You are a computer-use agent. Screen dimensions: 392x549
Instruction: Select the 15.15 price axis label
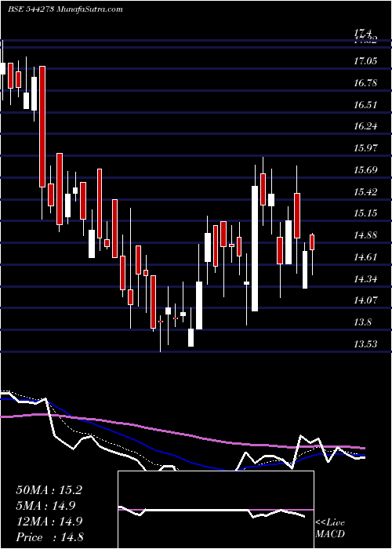click(x=366, y=213)
